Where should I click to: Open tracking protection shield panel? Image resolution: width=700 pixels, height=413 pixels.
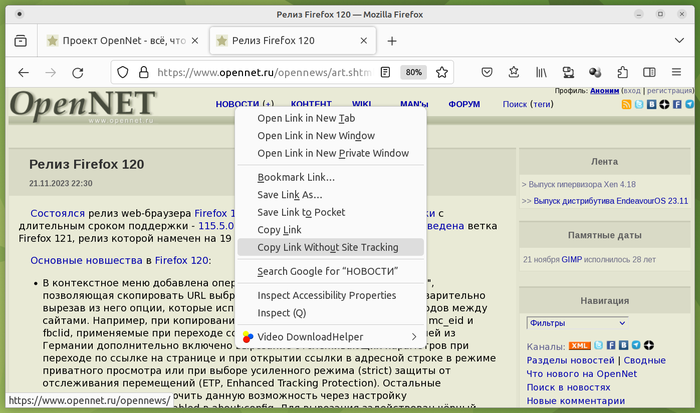point(122,72)
